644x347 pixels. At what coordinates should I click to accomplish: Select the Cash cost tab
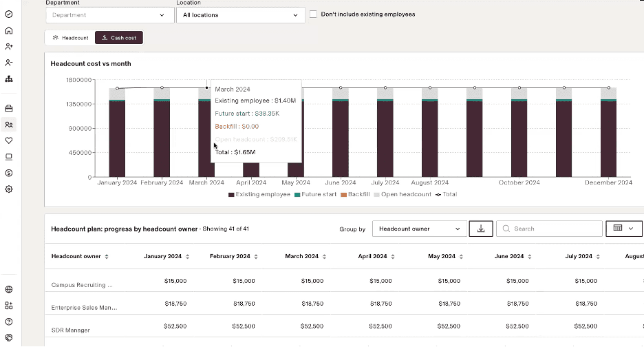pos(119,38)
